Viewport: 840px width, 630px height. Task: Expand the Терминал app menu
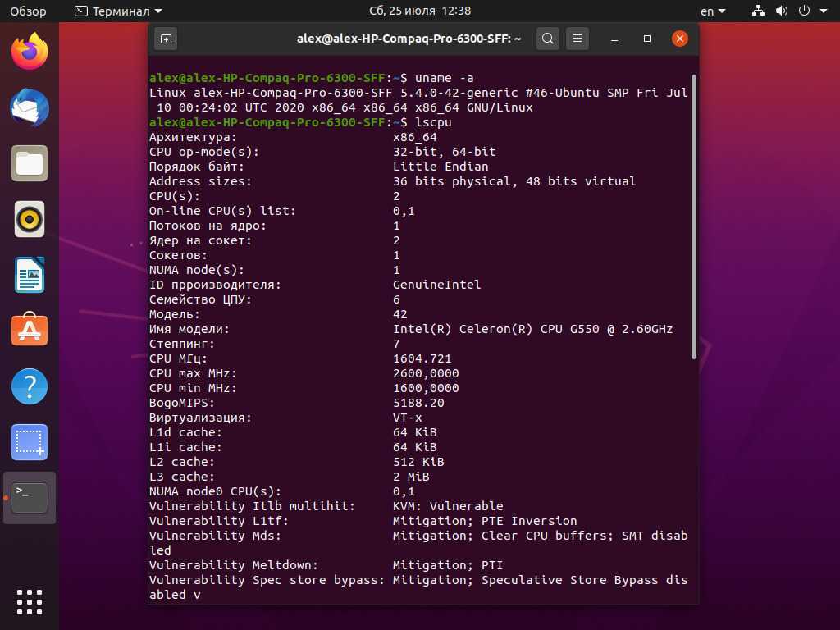118,11
